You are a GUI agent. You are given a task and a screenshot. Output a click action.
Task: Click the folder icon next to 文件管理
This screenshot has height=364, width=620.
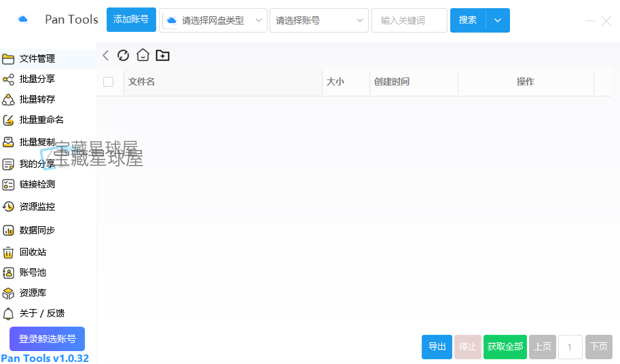[8, 59]
